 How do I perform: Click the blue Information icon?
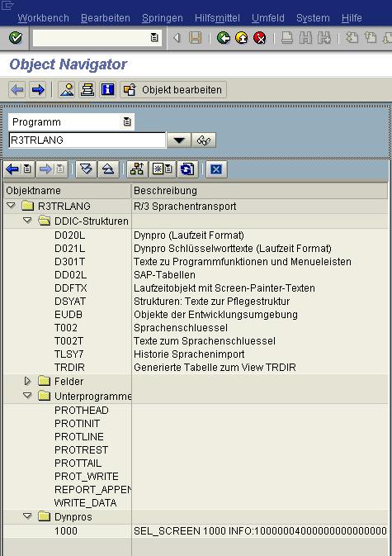(x=107, y=90)
